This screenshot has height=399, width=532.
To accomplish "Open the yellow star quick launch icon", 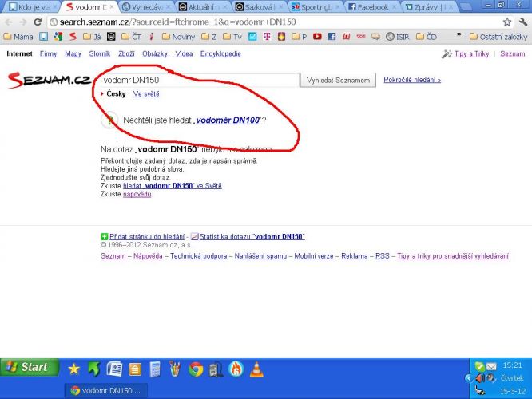I will (x=73, y=369).
